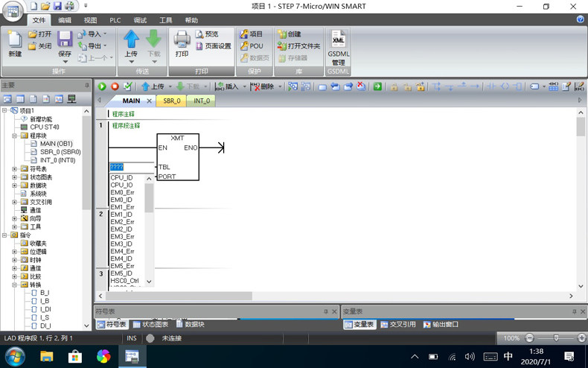Click the toggle bookmark toolbar icon
Image resolution: width=588 pixels, height=368 pixels.
tap(322, 86)
